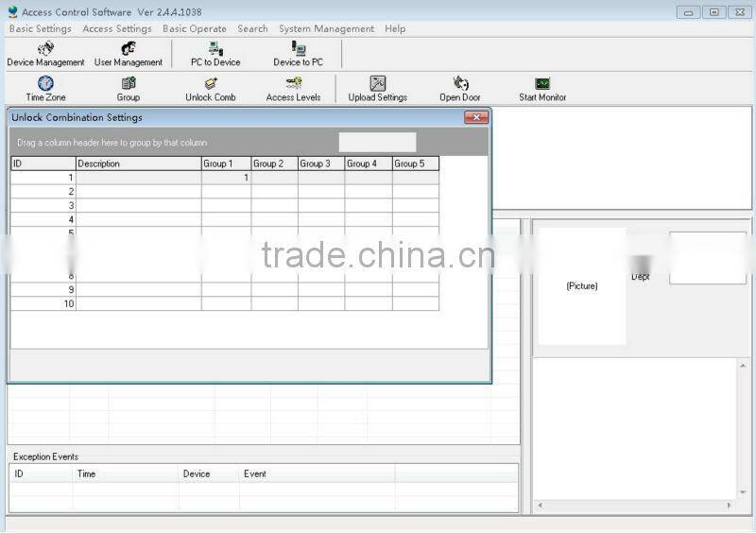
Task: Open the Access Levels tool
Action: coord(293,89)
